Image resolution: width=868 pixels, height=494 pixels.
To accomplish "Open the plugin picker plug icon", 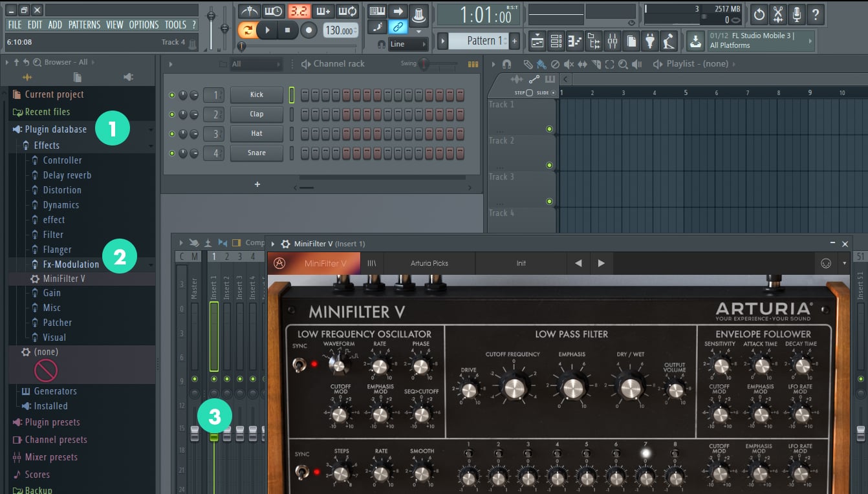I will coord(650,41).
